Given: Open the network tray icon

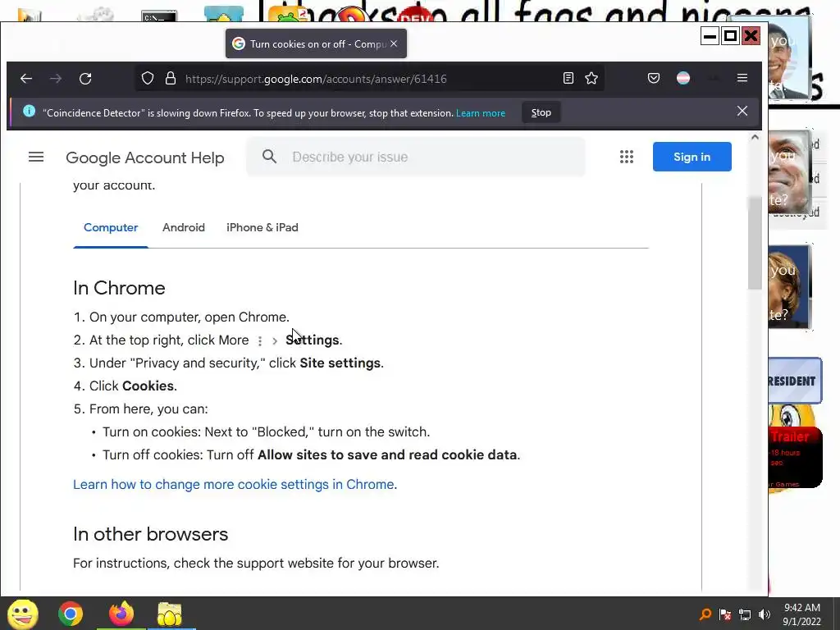Looking at the screenshot, I should 745,614.
